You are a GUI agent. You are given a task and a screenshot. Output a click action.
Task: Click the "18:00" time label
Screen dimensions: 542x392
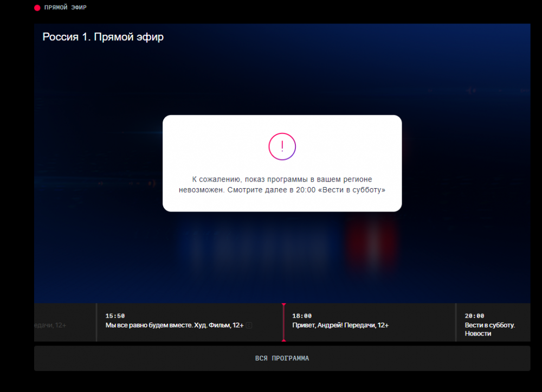click(302, 316)
